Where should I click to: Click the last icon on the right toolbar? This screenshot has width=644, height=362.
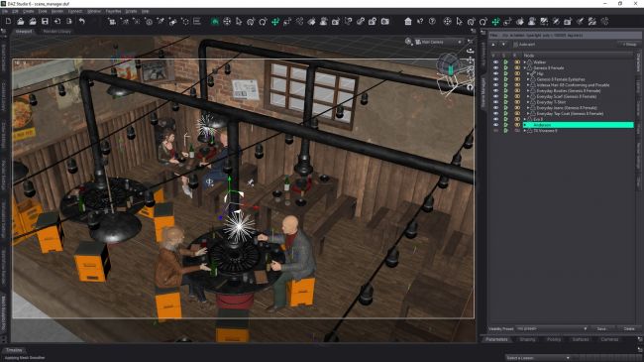pos(604,22)
